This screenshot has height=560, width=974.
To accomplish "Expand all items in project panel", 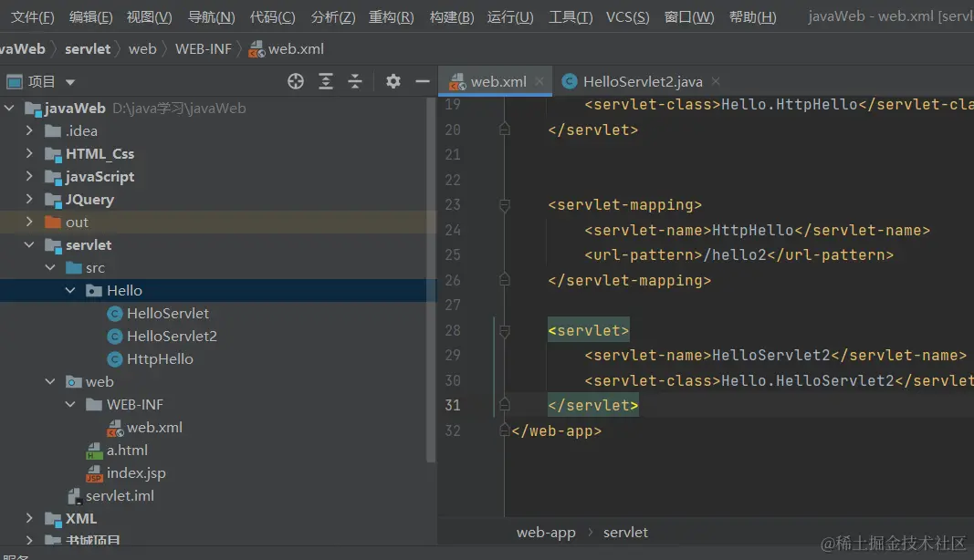I will [326, 81].
